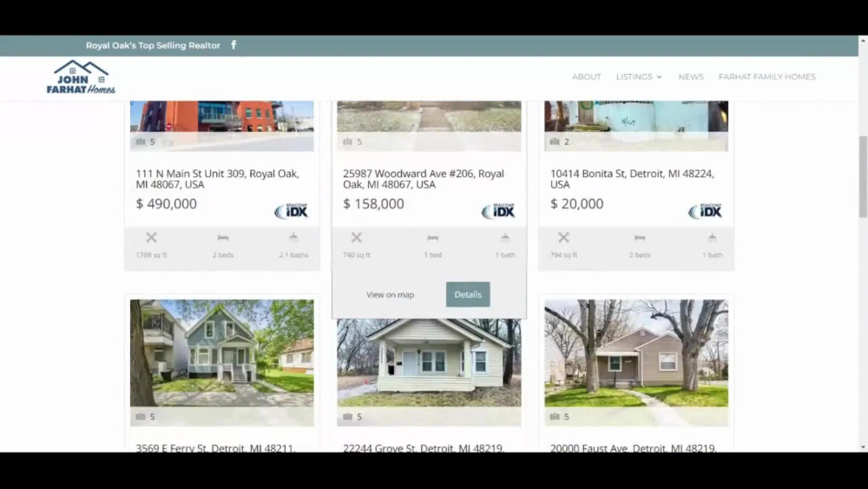868x489 pixels.
Task: Open 25987 Woodward Ave #206 listing title
Action: pyautogui.click(x=424, y=179)
